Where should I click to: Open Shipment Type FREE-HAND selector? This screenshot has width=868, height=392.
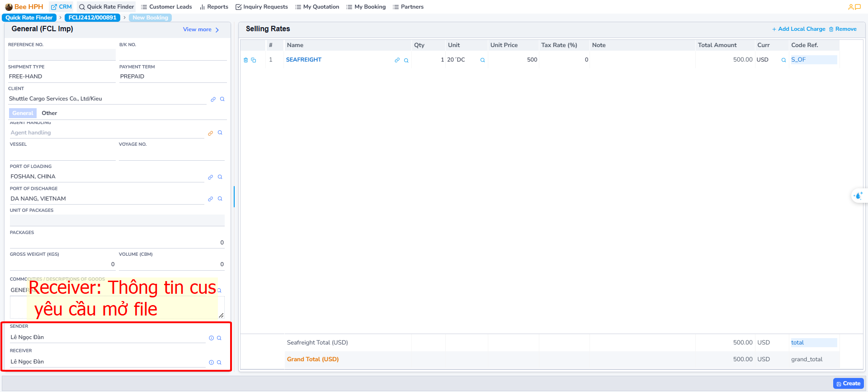pos(62,76)
